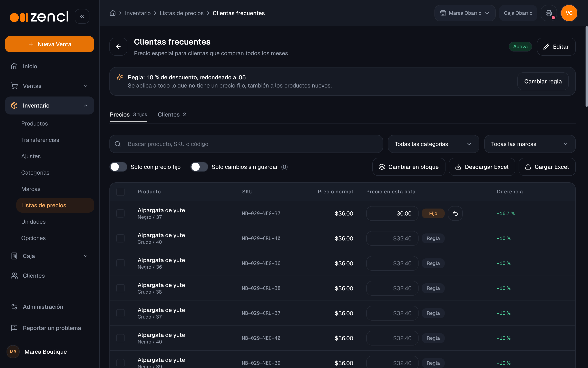Screen dimensions: 588x368
Task: Open Ajustes in the sidebar
Action: (31, 156)
